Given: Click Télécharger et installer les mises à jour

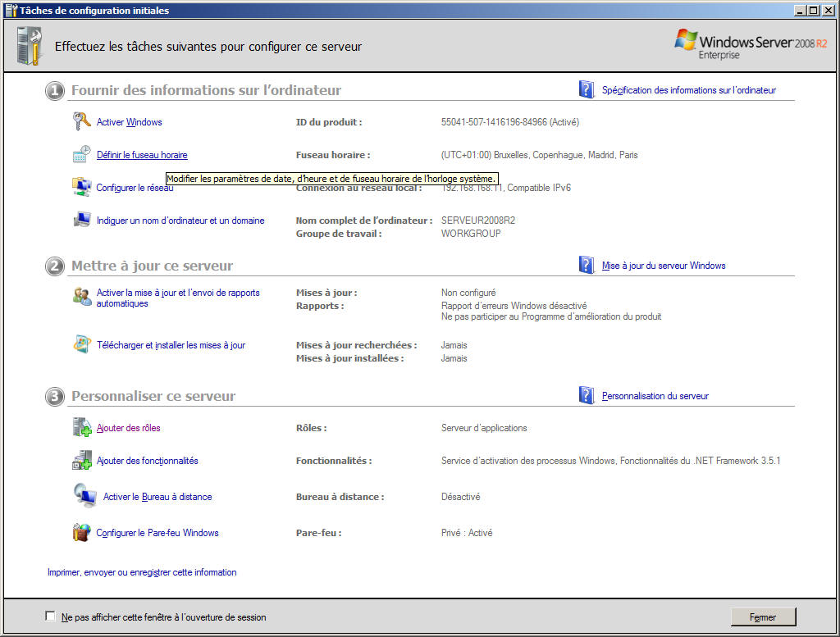Looking at the screenshot, I should click(171, 344).
